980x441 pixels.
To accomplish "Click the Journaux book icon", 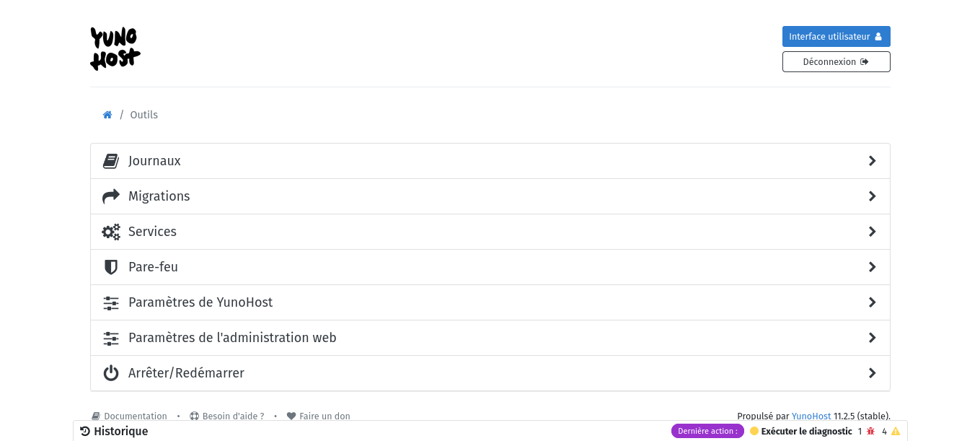I will tap(110, 161).
